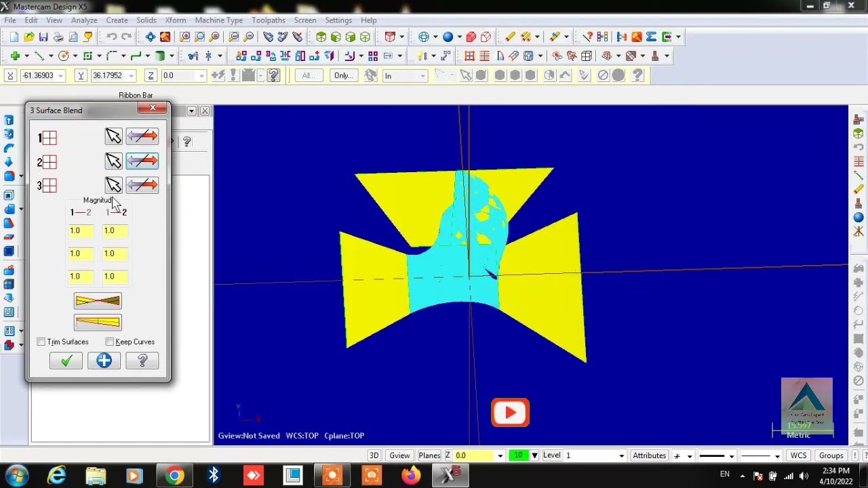Viewport: 868px width, 488px height.
Task: Click the Only selection mask button
Action: [x=344, y=75]
